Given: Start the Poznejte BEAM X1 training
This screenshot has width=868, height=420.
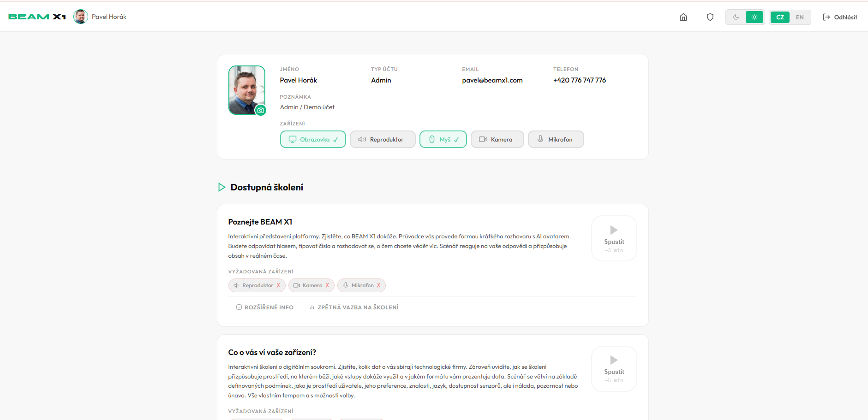Looking at the screenshot, I should pyautogui.click(x=614, y=238).
